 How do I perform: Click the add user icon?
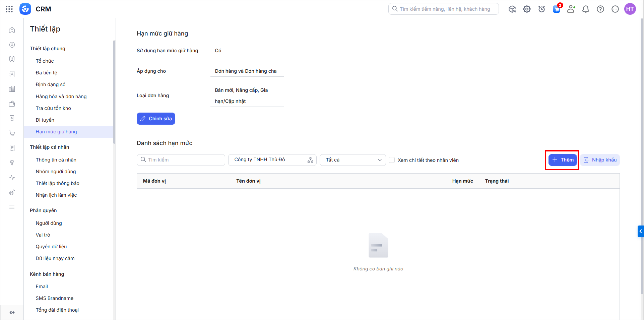pos(571,9)
